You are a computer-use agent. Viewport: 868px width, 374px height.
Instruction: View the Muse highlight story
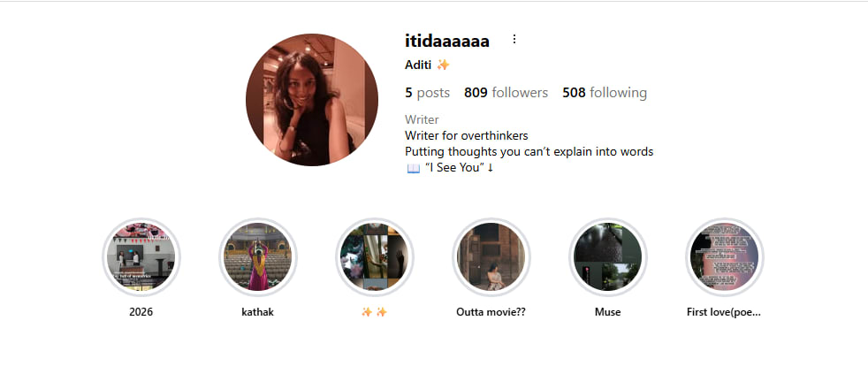[x=608, y=256]
